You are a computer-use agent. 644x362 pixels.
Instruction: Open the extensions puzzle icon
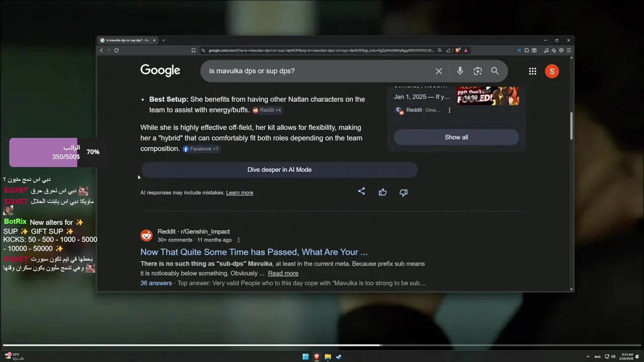(527, 50)
